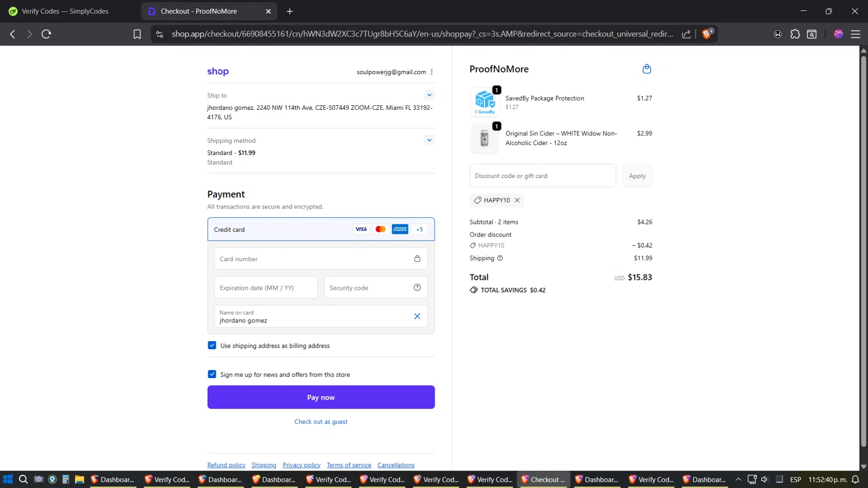
Task: Open the browser profile avatar
Action: click(838, 34)
